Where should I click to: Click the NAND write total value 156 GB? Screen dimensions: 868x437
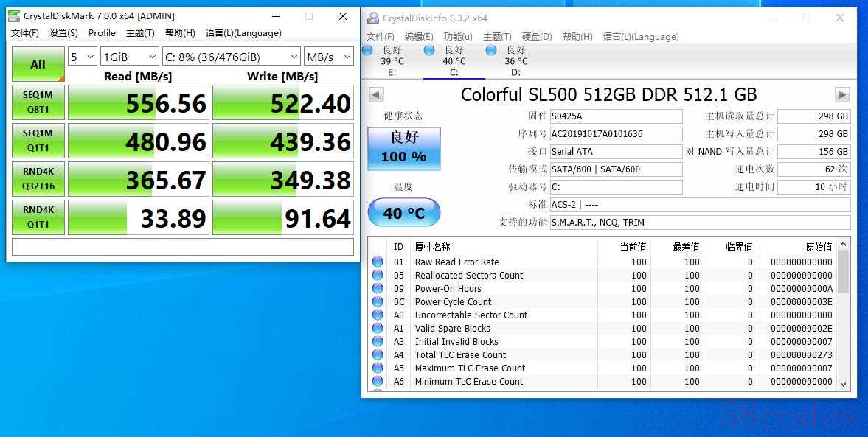pyautogui.click(x=813, y=152)
